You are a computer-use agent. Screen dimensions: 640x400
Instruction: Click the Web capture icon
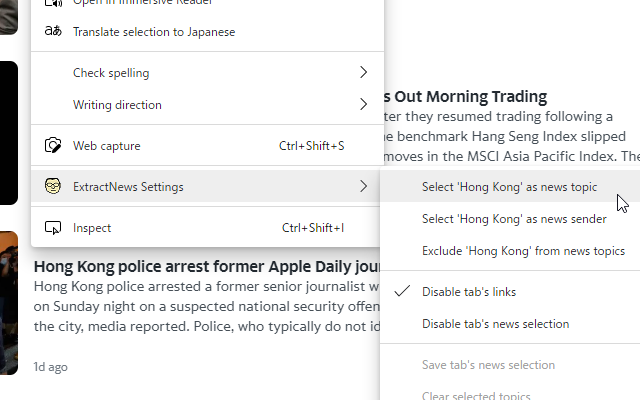53,146
